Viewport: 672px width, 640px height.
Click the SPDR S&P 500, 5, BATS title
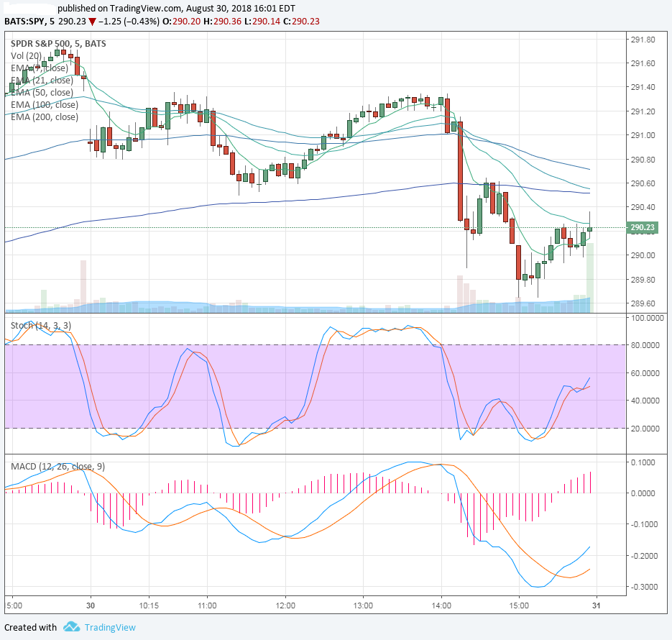pyautogui.click(x=58, y=44)
